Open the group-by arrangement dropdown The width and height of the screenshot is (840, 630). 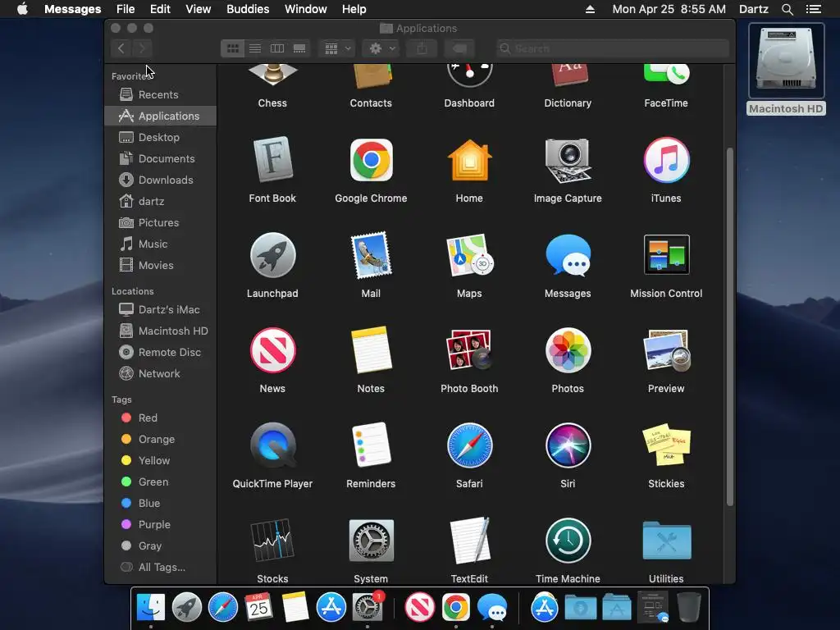click(337, 48)
